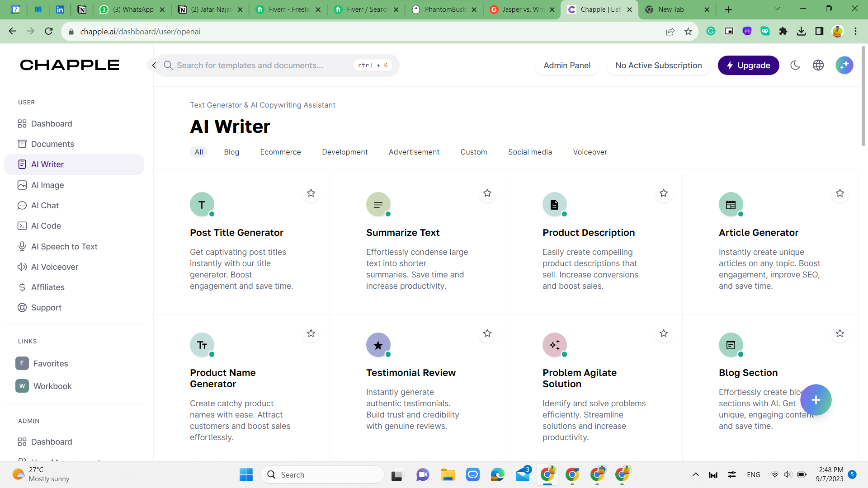Switch to dark mode with the moon icon
The width and height of the screenshot is (868, 488).
point(795,65)
